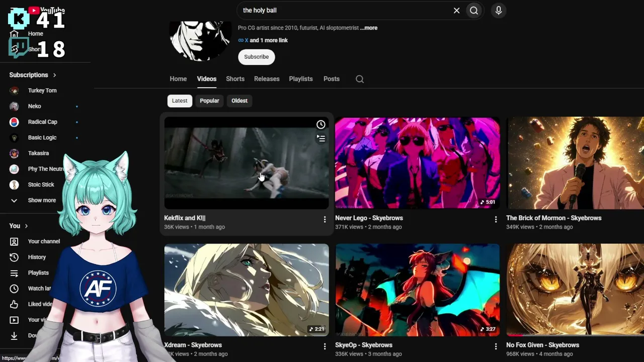Go to the channel Home tab
The image size is (644, 362).
(x=178, y=79)
